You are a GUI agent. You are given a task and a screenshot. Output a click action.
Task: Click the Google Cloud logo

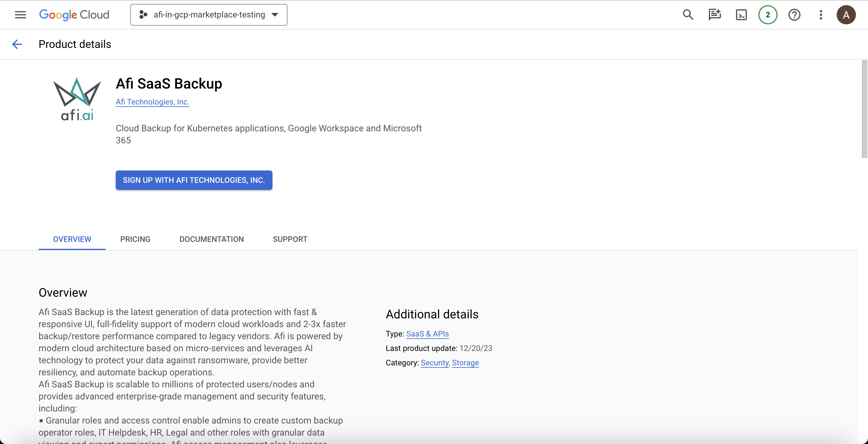click(x=74, y=15)
